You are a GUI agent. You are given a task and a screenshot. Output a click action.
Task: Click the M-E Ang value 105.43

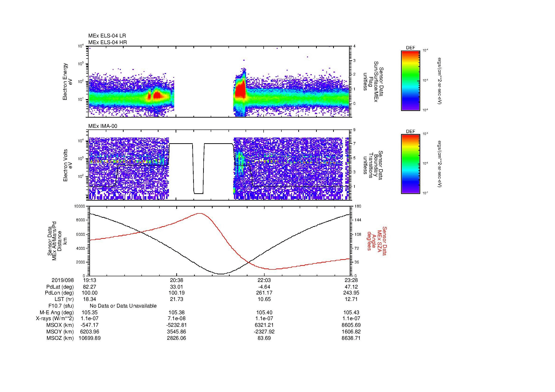[x=351, y=312]
